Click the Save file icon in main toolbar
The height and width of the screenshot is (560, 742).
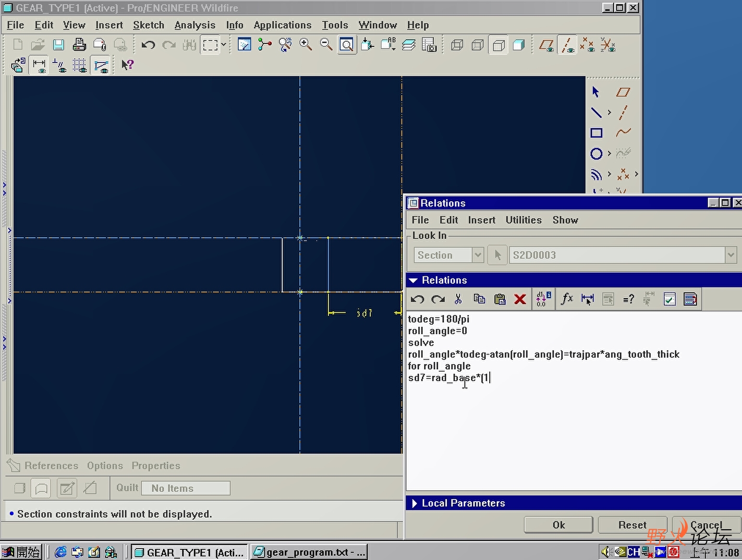coord(58,45)
